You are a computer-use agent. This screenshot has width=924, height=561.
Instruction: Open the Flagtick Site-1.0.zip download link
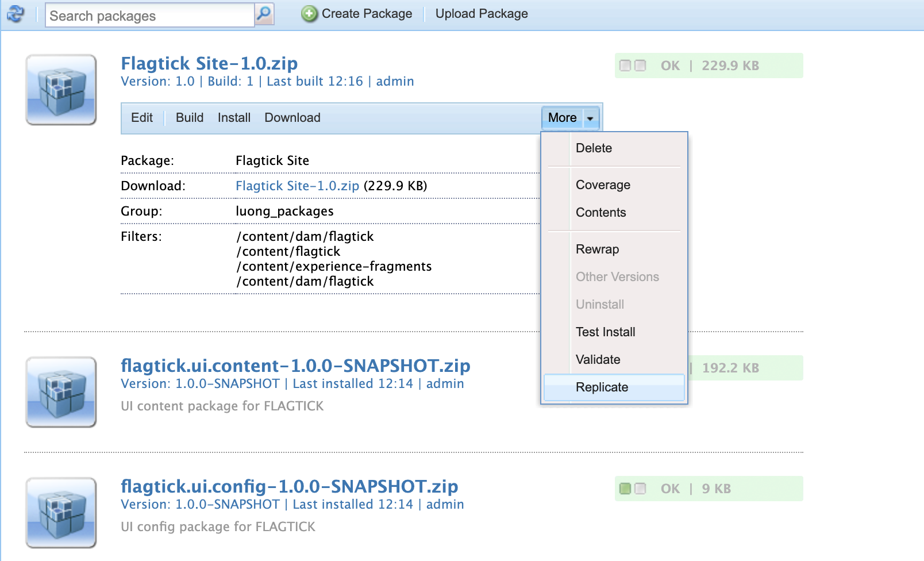click(x=297, y=186)
